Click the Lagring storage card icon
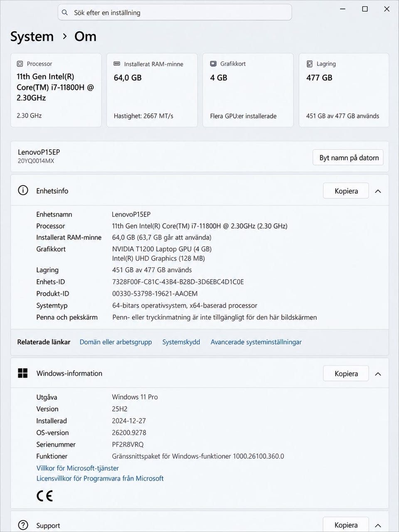 click(x=310, y=64)
